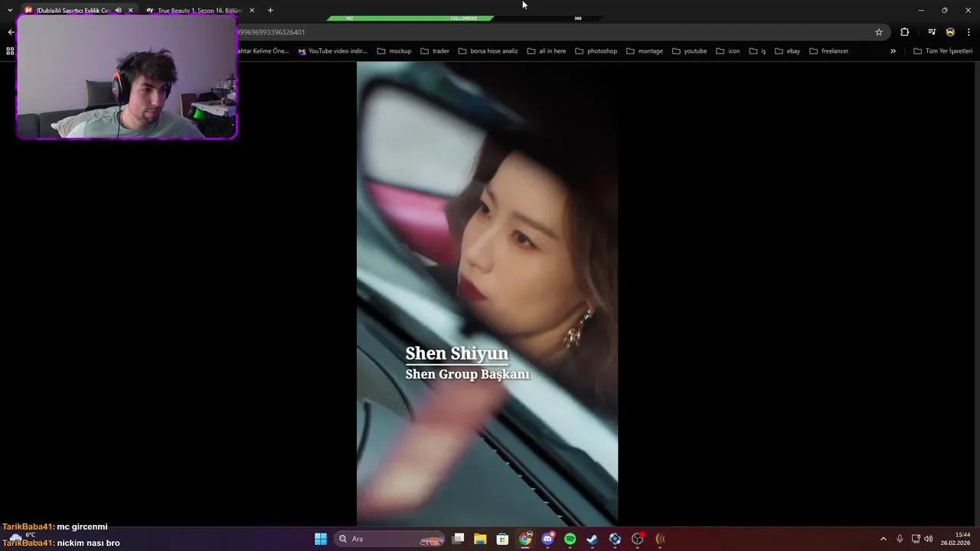Open File Explorer from the taskbar
This screenshot has height=551, width=980.
(480, 539)
